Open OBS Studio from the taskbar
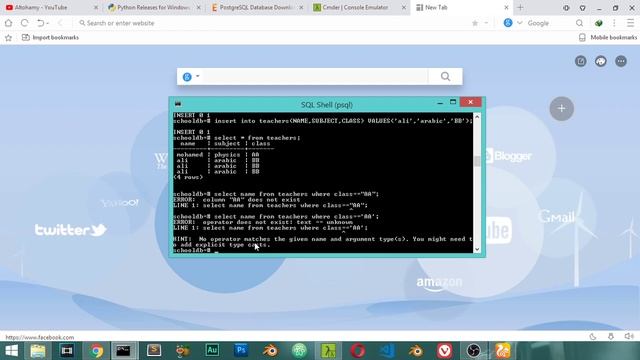This screenshot has width=640, height=360. pyautogui.click(x=473, y=351)
